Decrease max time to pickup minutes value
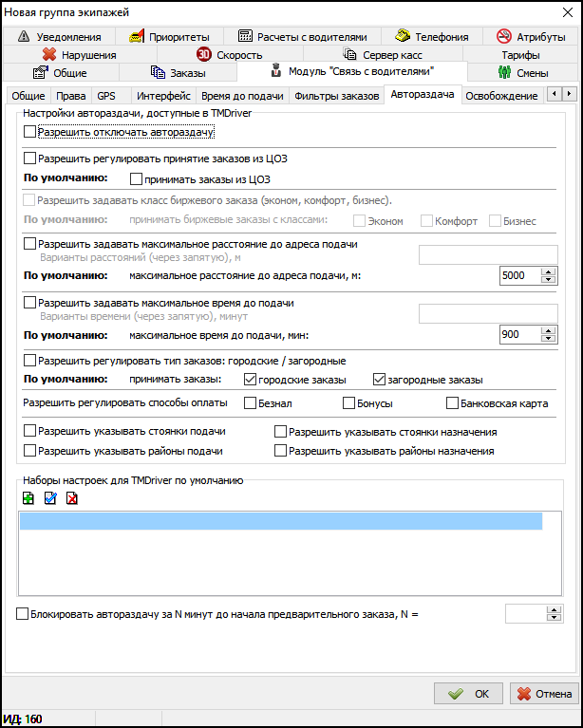The height and width of the screenshot is (728, 583). point(548,339)
